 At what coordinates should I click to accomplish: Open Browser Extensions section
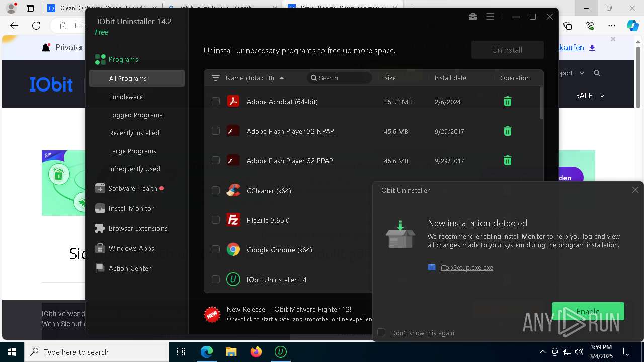[x=137, y=228]
